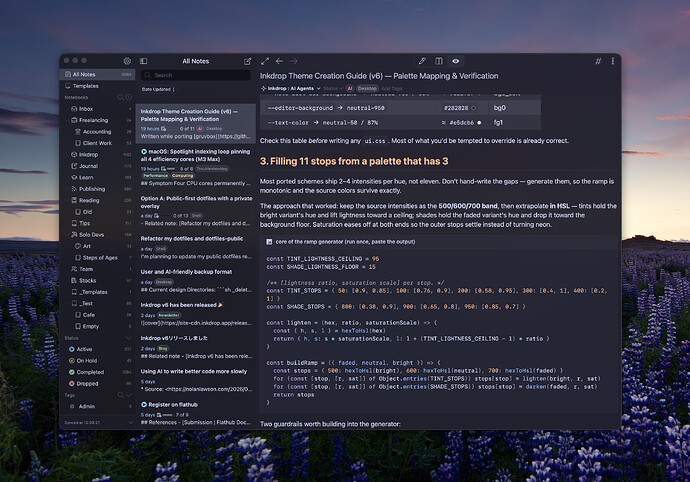Open hash tag icon in editor header
The width and height of the screenshot is (690, 482).
(x=598, y=61)
